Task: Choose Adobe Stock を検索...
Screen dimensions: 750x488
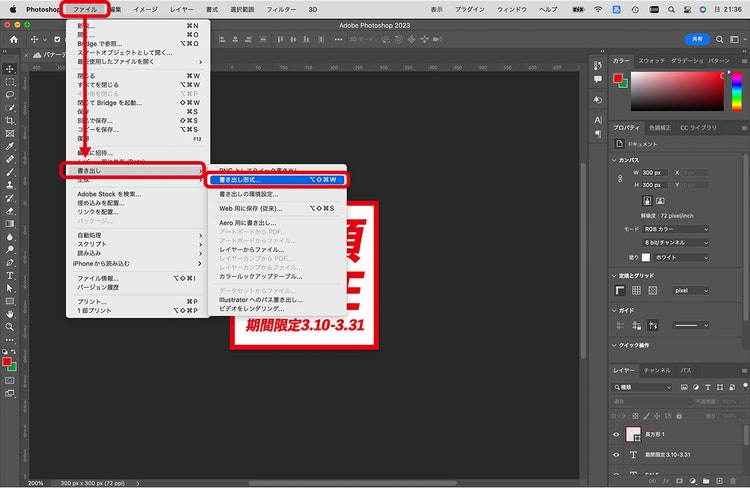Action: click(x=109, y=194)
